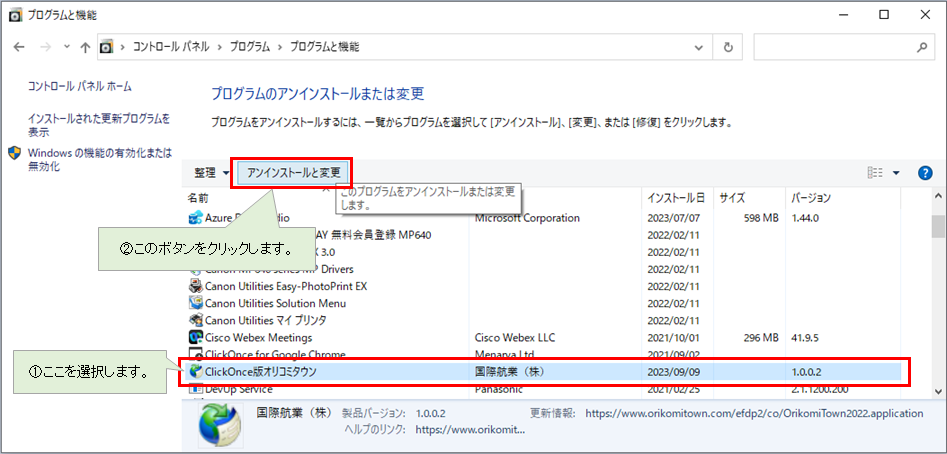Click the 2023/09/09 install date
The image size is (947, 454).
tap(673, 372)
